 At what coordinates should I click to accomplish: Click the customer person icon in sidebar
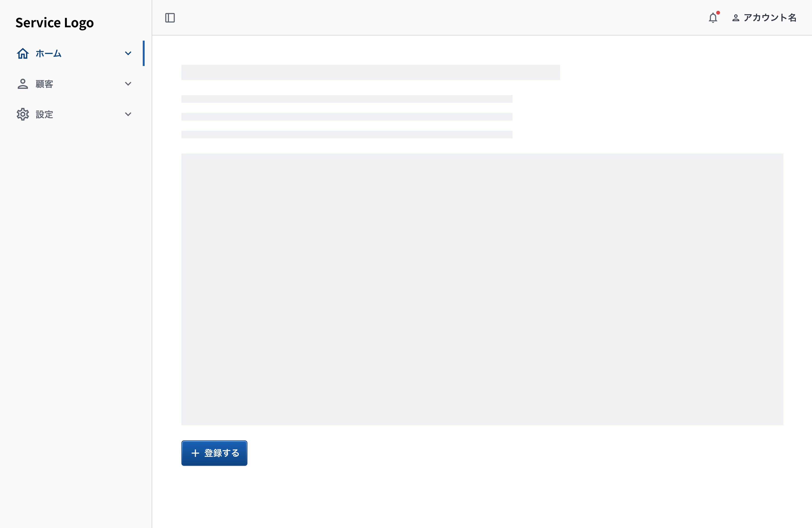click(x=22, y=84)
